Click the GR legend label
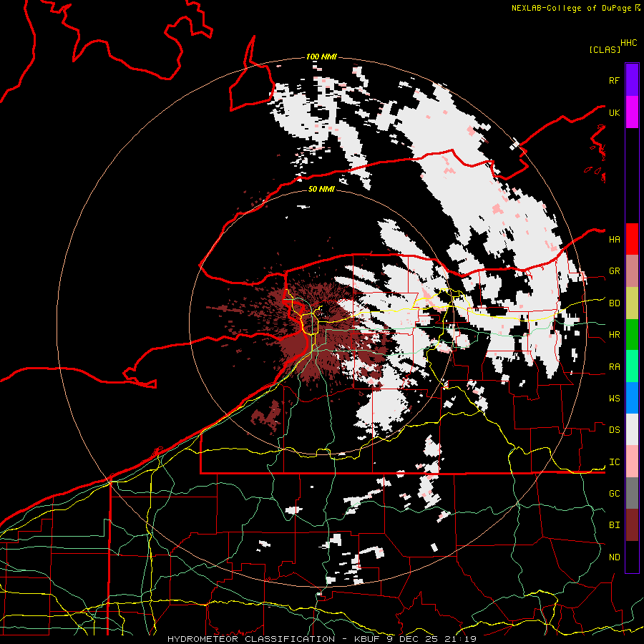Image resolution: width=644 pixels, height=644 pixels. (x=615, y=271)
